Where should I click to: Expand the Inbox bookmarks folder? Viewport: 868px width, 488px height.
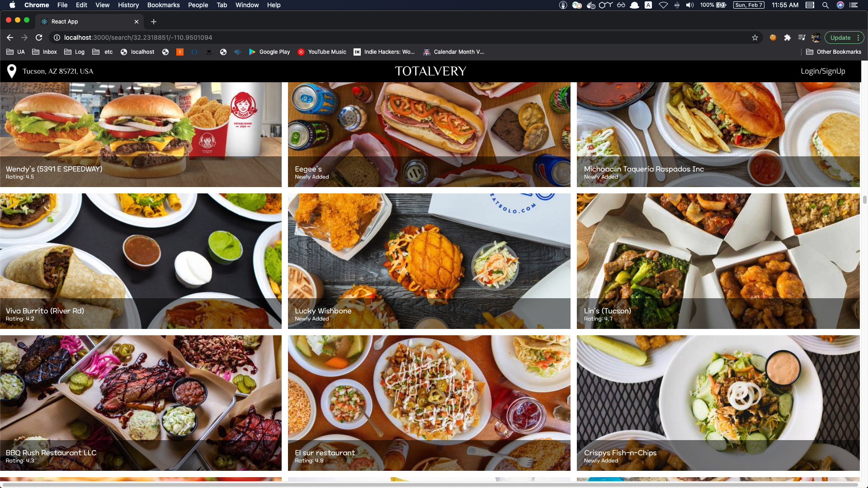(44, 52)
